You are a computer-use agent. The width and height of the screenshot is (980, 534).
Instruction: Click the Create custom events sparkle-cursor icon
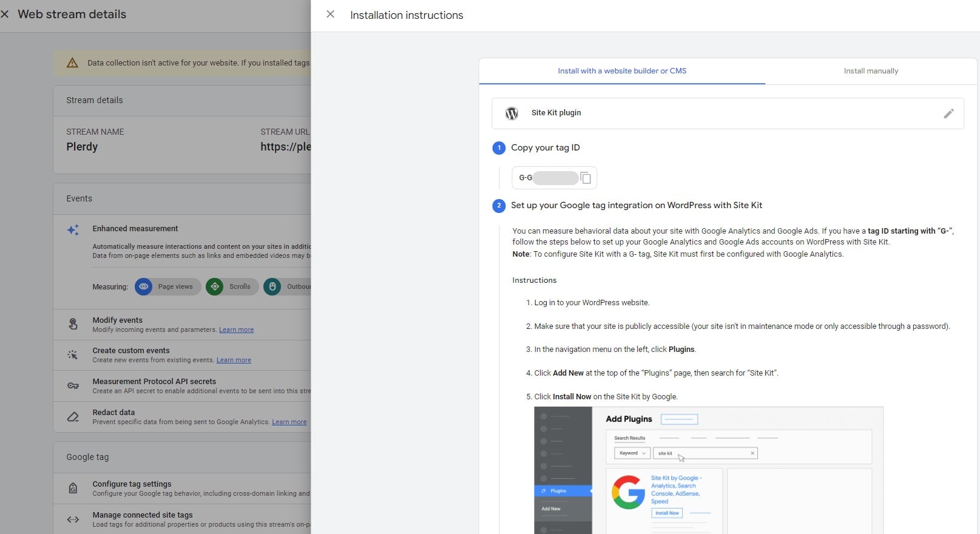click(x=73, y=355)
